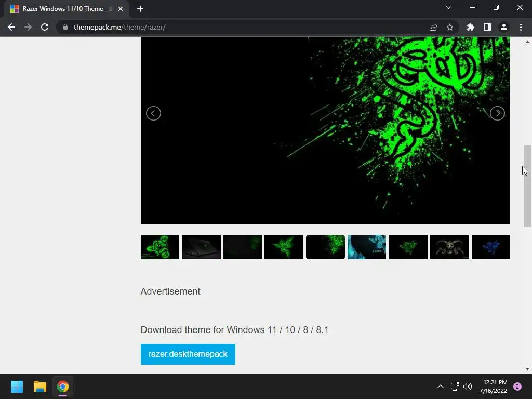Open the notification center badge
Viewport: 532px width, 399px height.
coord(517,387)
